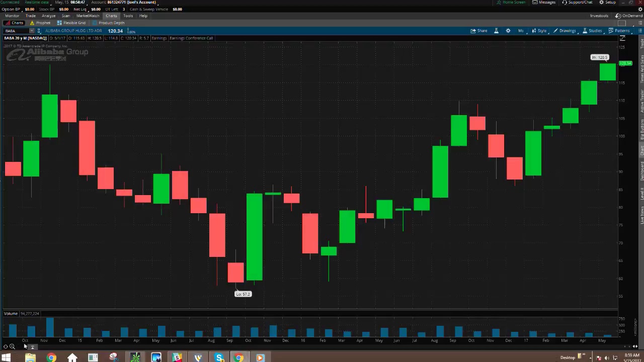This screenshot has width=644, height=362.
Task: Open the Prophet sub-tab
Action: point(40,23)
